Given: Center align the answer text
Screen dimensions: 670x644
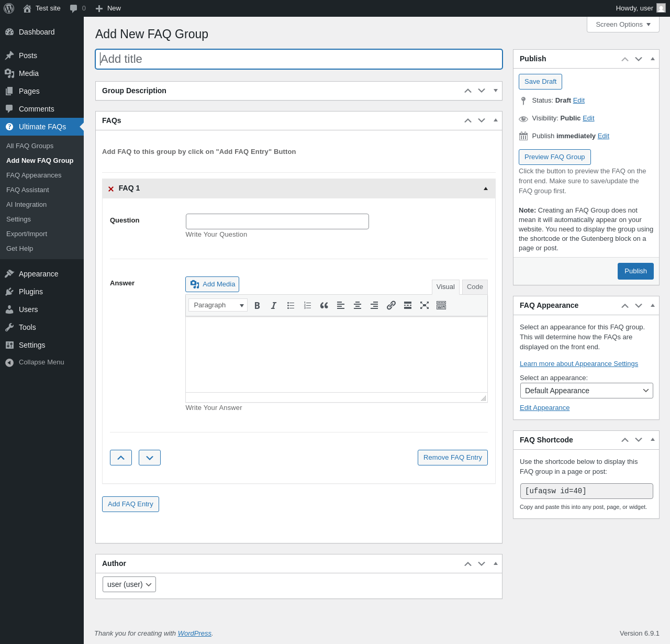Looking at the screenshot, I should tap(358, 305).
